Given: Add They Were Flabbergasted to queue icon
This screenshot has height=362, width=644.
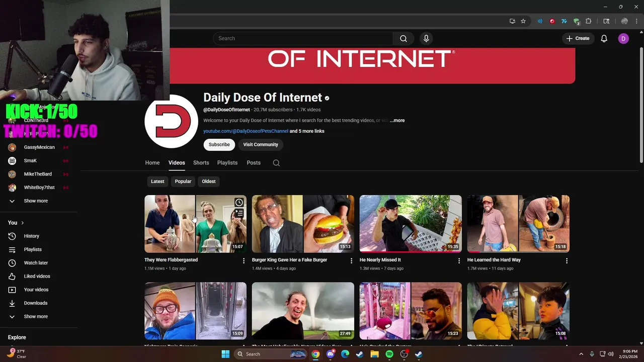Looking at the screenshot, I should coord(239,214).
